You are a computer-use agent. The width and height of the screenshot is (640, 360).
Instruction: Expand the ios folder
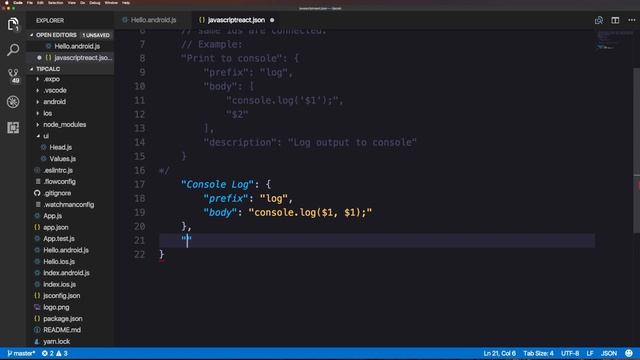coord(47,113)
